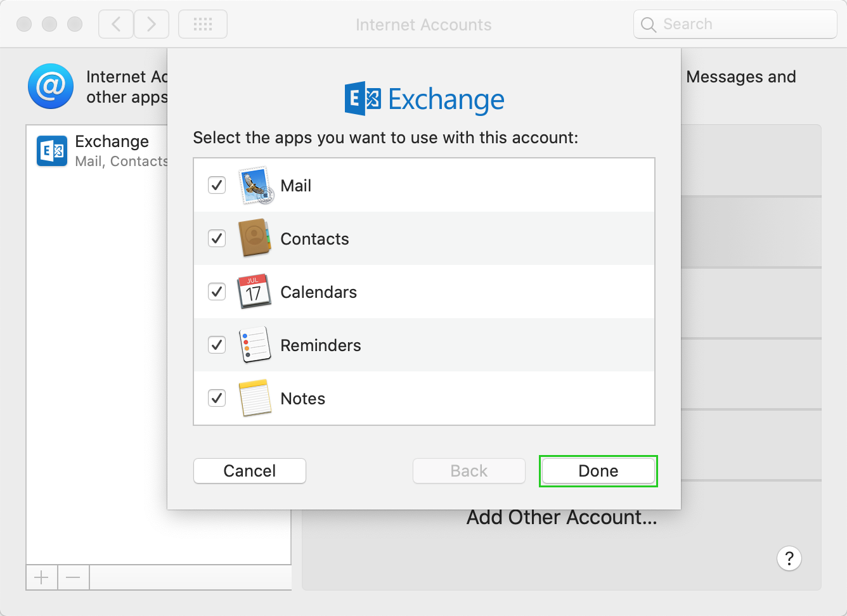Cancel the Exchange account setup

[x=249, y=471]
